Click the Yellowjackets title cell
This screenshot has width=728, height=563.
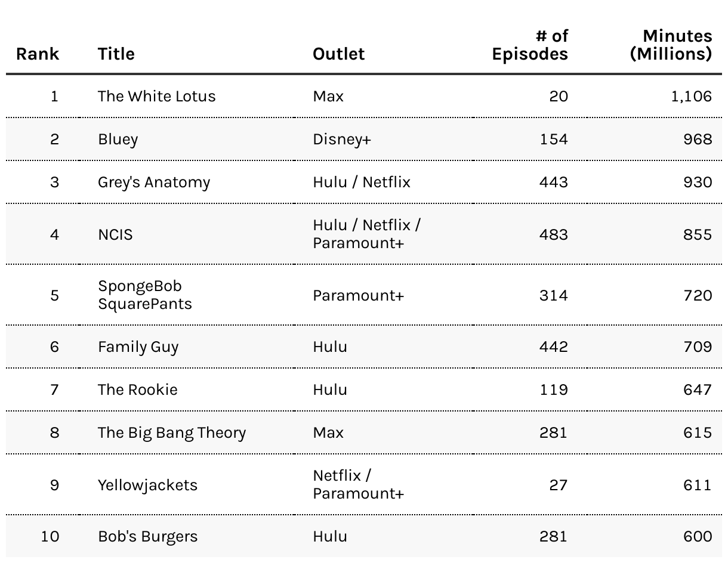coord(147,485)
